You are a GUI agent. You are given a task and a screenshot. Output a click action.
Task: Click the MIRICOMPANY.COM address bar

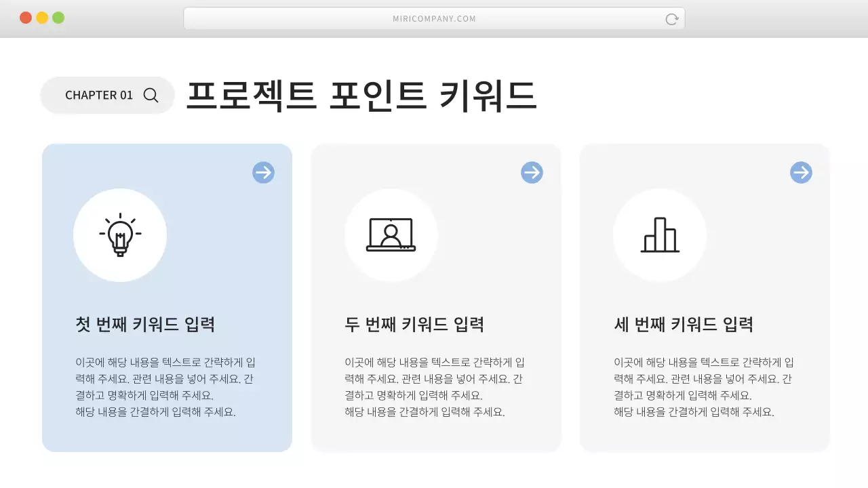click(434, 18)
